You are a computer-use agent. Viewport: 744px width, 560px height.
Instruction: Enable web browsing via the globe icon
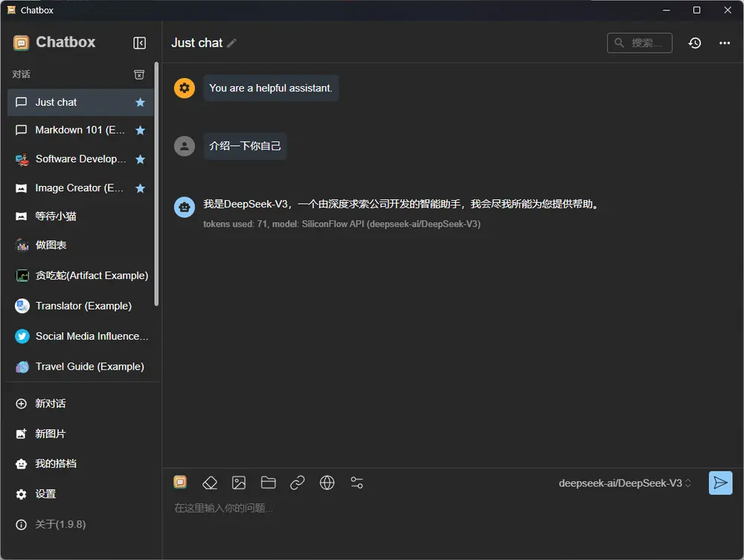pos(327,483)
